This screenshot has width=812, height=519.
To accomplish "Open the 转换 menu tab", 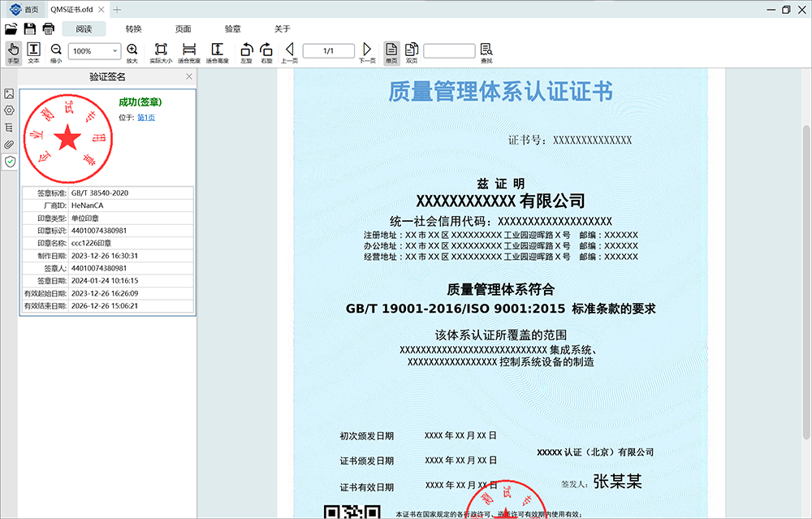I will coord(134,29).
